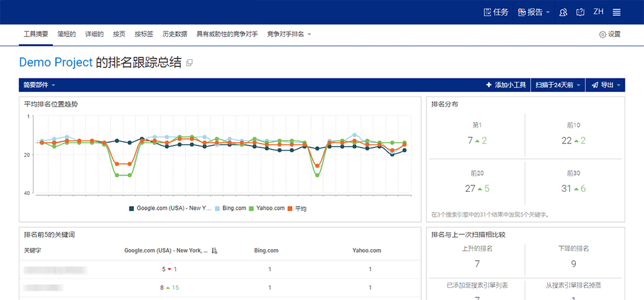Click 已添加至搜索引擎列表 label
The image size is (644, 300).
coord(477,285)
